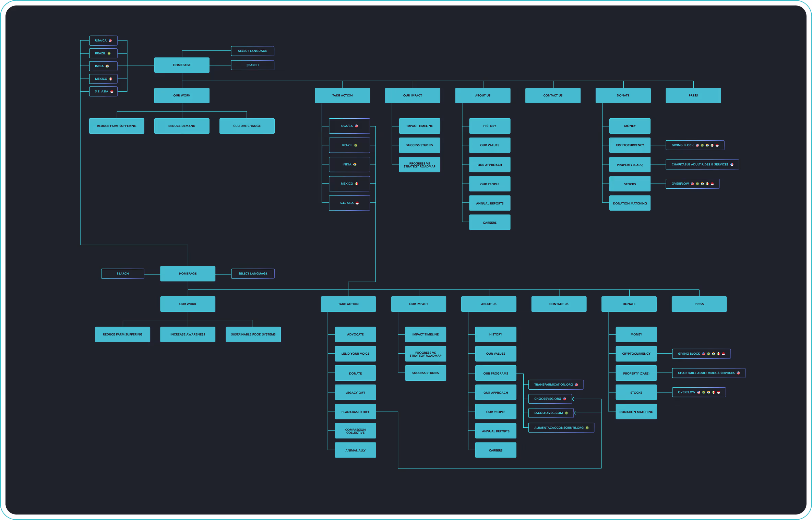
Task: Click the Homepage box in the bottom sitemap
Action: tap(188, 273)
